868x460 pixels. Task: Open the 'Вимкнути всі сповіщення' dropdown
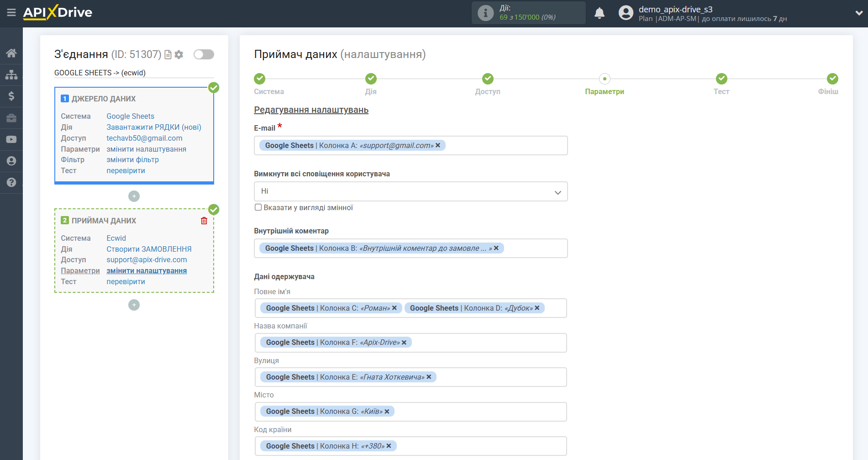(x=410, y=191)
